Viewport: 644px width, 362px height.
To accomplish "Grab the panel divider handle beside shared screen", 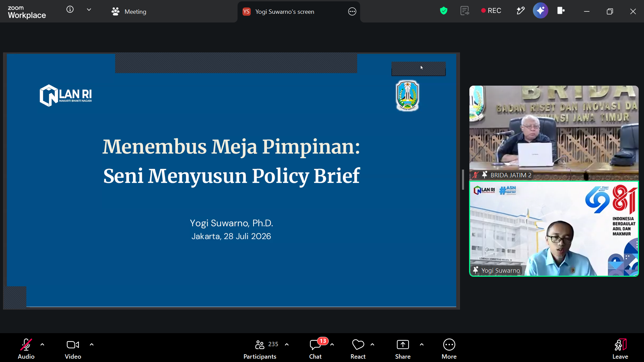I will pyautogui.click(x=463, y=179).
